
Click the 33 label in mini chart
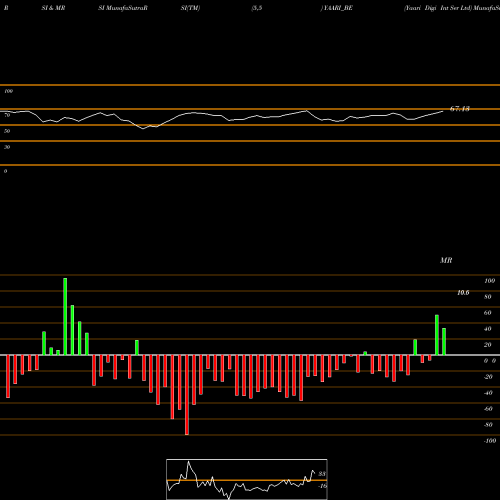[x=322, y=474]
